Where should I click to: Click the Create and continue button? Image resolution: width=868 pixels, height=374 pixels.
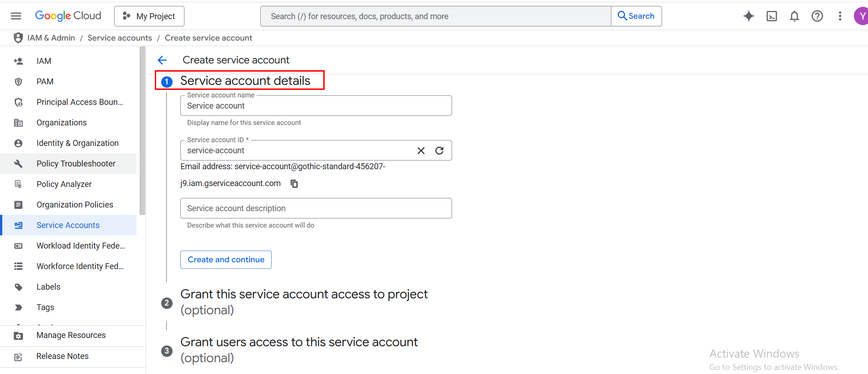pos(226,260)
